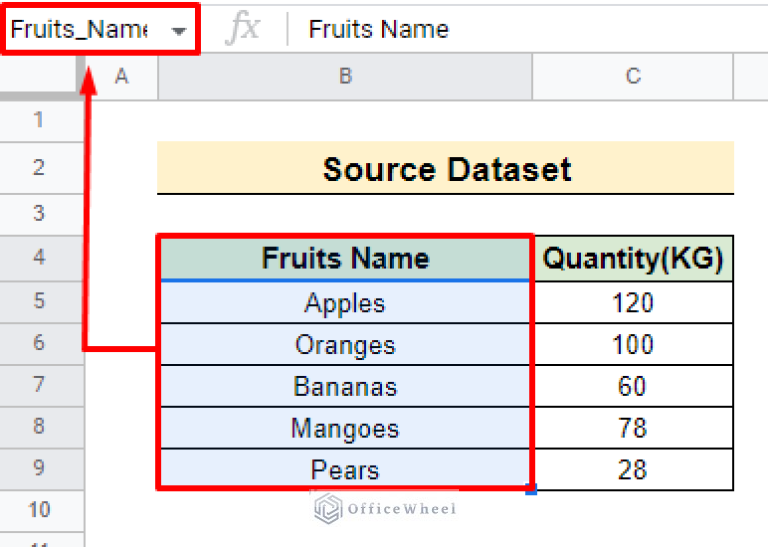
Task: Click the Source Dataset title cell
Action: [x=446, y=169]
